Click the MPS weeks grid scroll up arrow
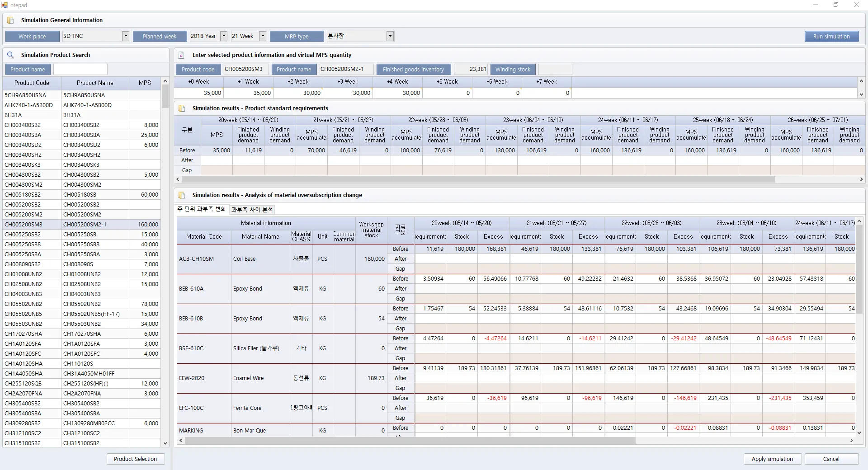868x470 pixels. 861,81
